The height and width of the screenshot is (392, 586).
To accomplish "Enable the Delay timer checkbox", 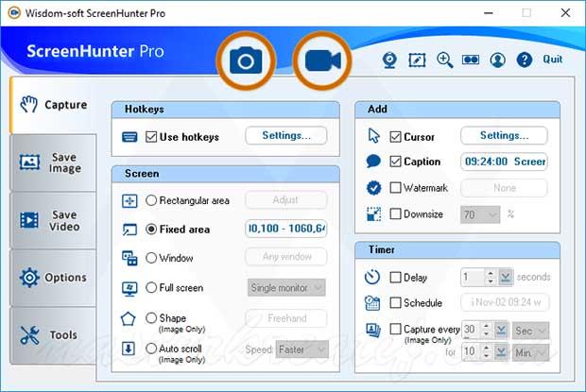I will pyautogui.click(x=395, y=278).
